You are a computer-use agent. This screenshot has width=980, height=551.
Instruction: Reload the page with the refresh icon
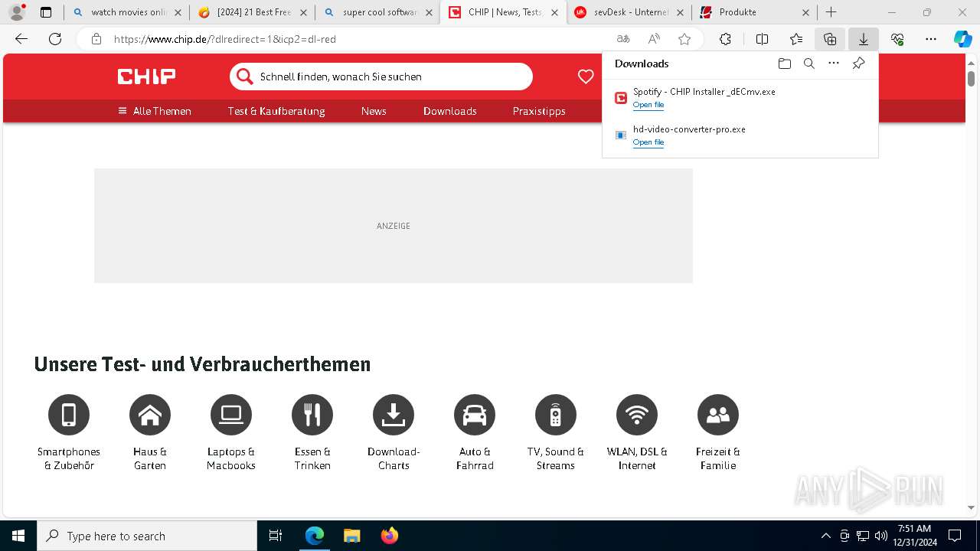[55, 39]
